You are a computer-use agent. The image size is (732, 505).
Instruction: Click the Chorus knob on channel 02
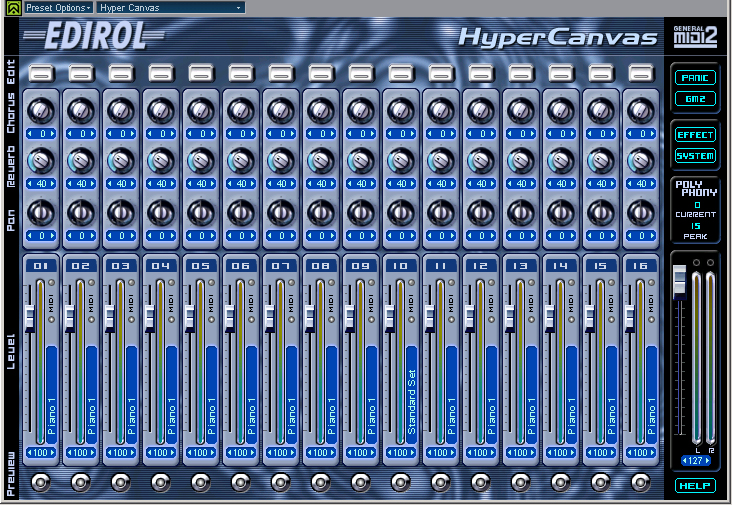pyautogui.click(x=81, y=111)
